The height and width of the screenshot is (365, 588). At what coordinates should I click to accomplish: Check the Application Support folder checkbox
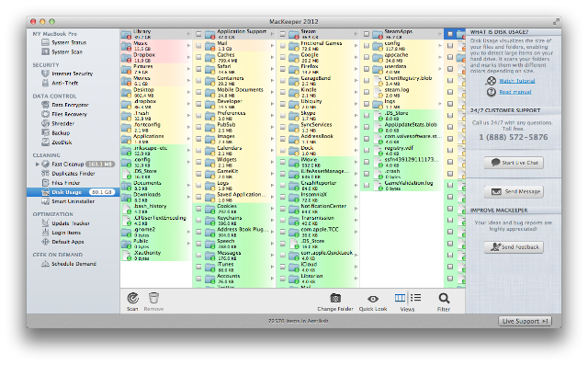198,34
